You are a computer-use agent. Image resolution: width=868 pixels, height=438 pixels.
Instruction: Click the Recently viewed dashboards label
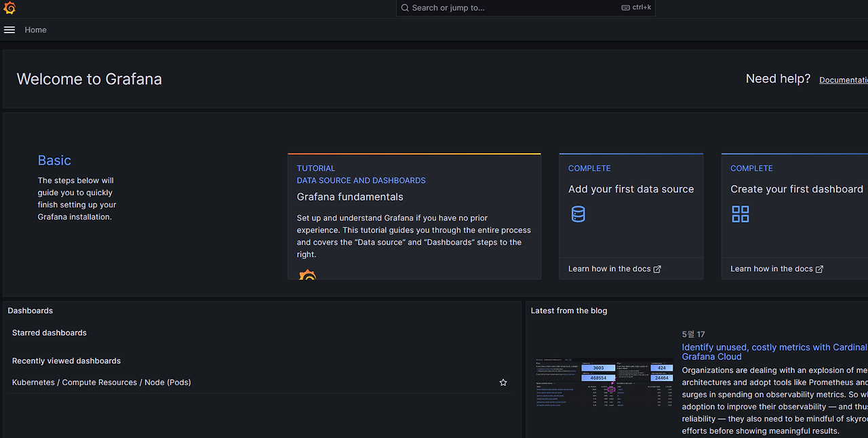pos(66,361)
